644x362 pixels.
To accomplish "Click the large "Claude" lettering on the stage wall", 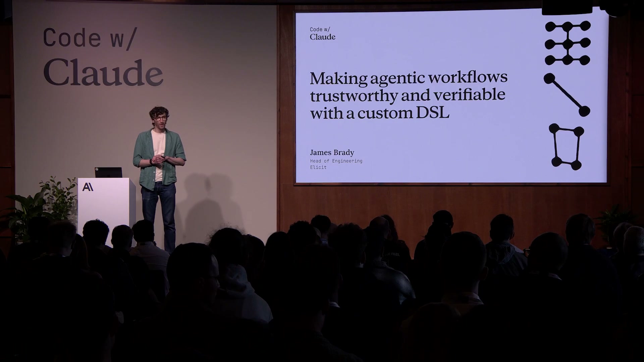I will tap(103, 72).
